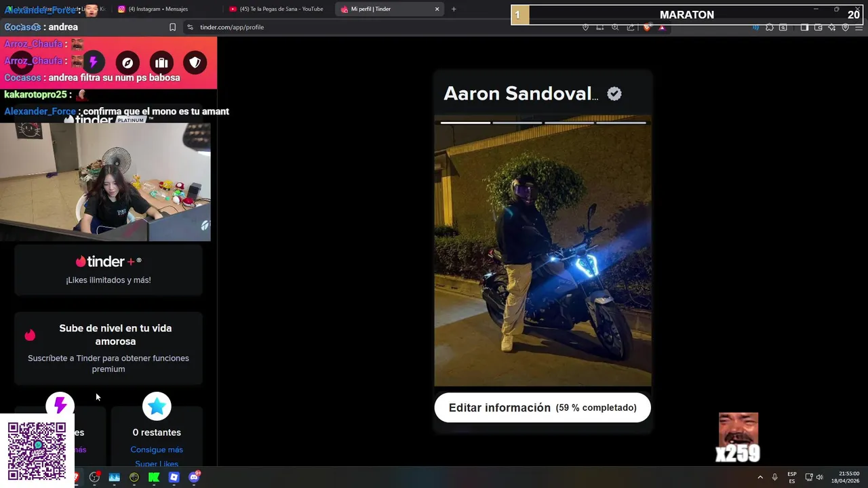This screenshot has height=488, width=868.
Task: Open the browser hamburger menu
Action: point(859,27)
